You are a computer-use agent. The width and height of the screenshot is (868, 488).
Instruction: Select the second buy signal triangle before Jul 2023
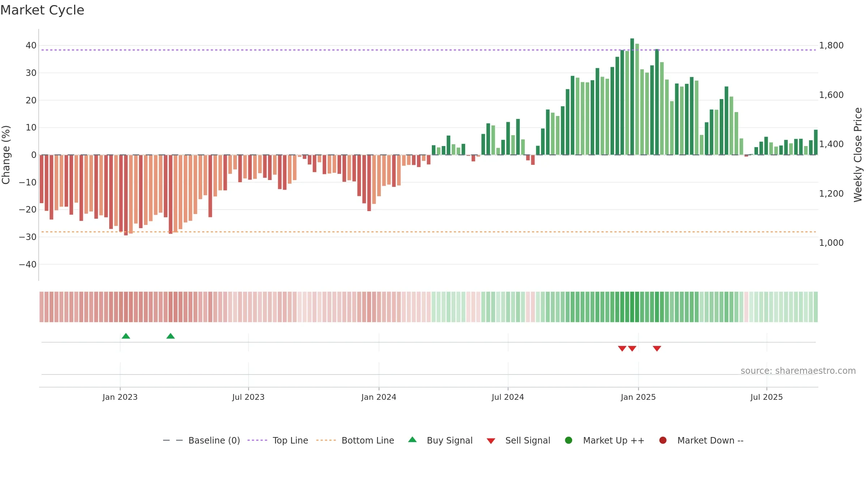point(171,336)
